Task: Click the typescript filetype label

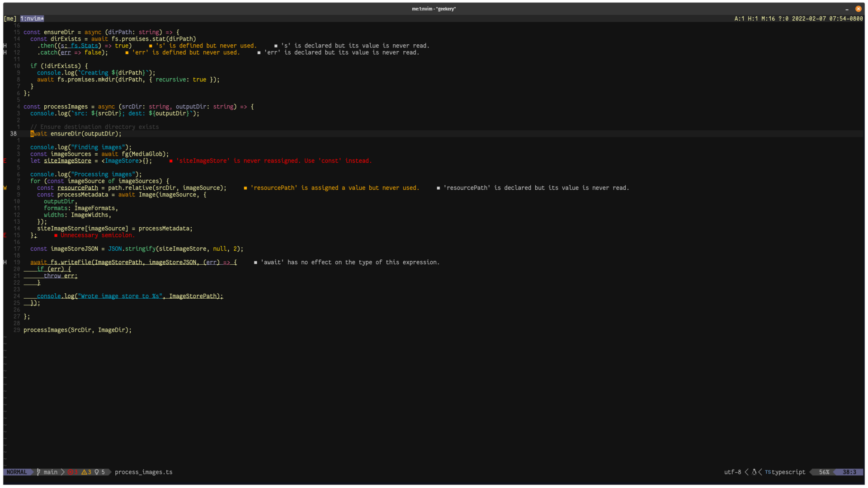Action: point(788,472)
